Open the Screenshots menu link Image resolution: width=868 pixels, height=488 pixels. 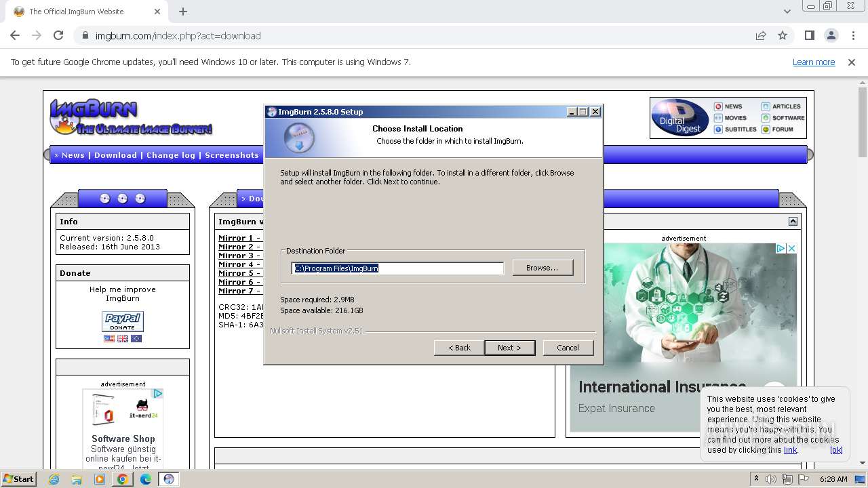click(x=232, y=155)
